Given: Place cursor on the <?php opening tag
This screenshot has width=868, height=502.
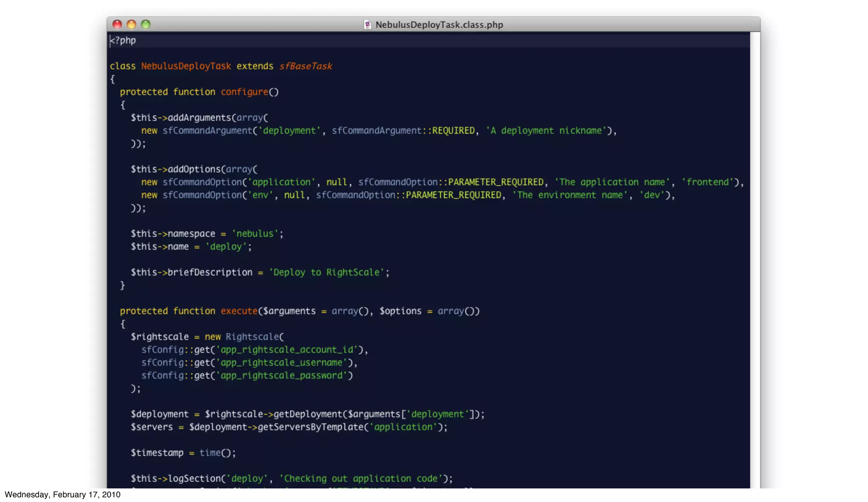Looking at the screenshot, I should point(123,41).
